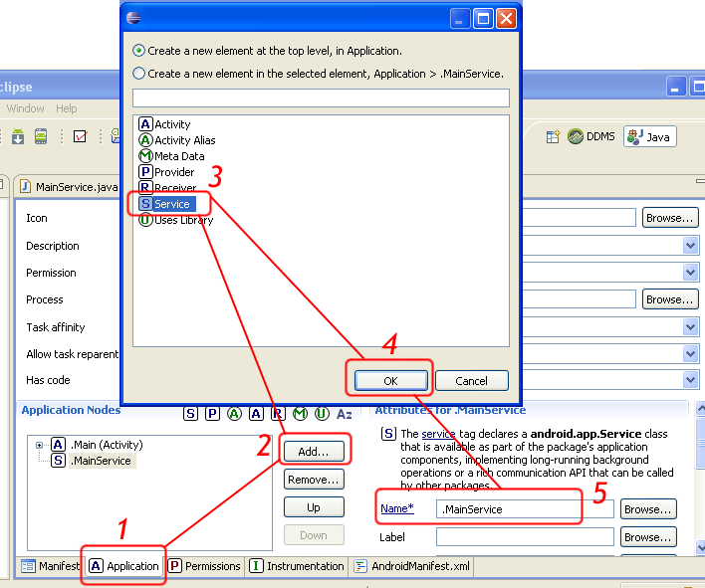The image size is (705, 588).
Task: Switch to the Manifest tab
Action: point(50,566)
